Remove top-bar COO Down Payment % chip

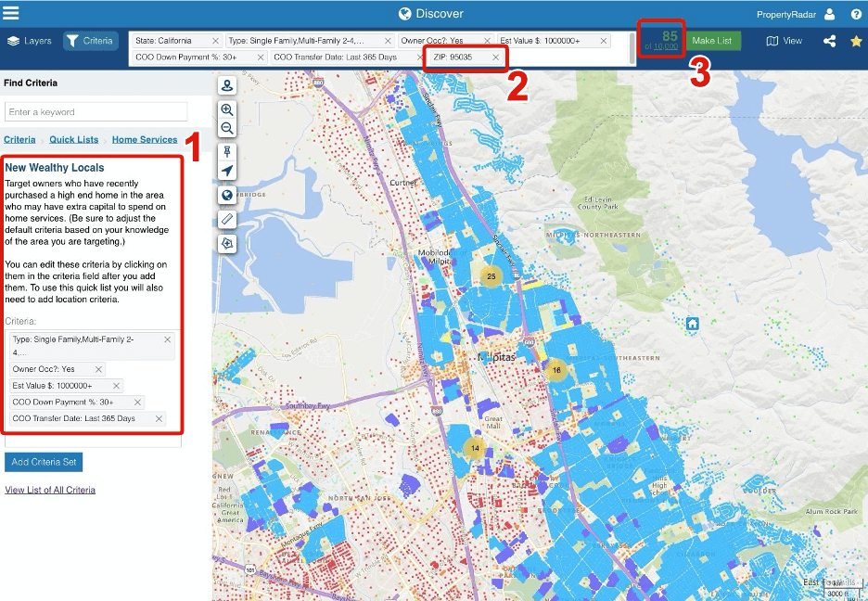pyautogui.click(x=261, y=57)
